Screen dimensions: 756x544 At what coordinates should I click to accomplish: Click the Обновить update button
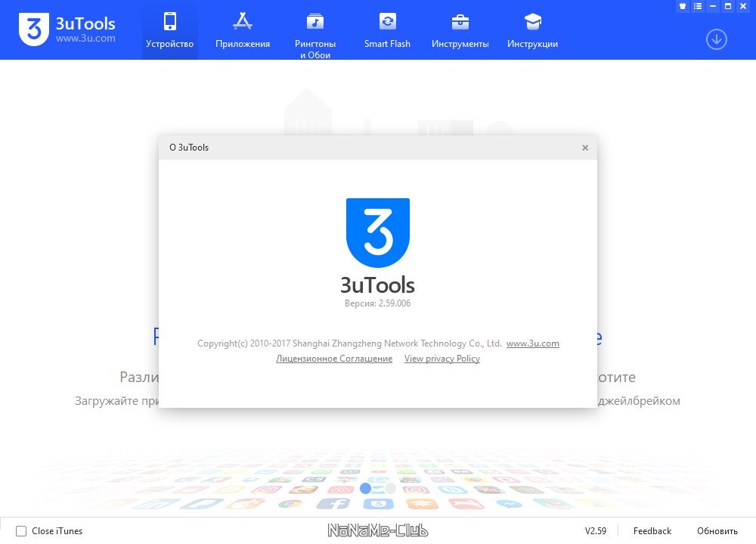pos(717,531)
